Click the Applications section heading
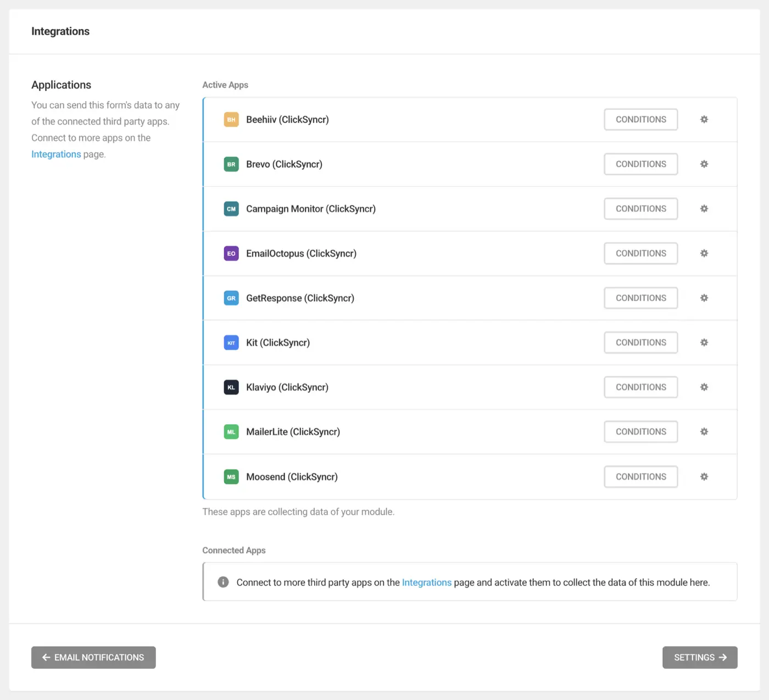The image size is (769, 700). [61, 85]
